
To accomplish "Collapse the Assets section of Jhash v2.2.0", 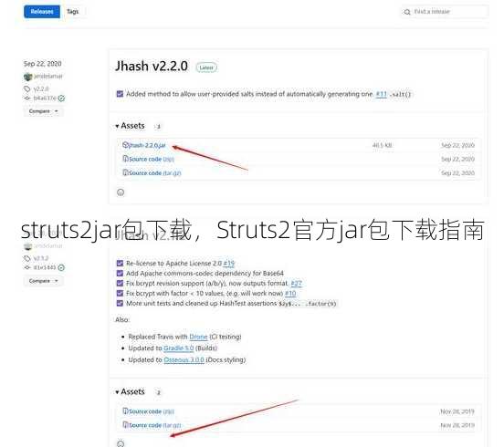I will (130, 126).
